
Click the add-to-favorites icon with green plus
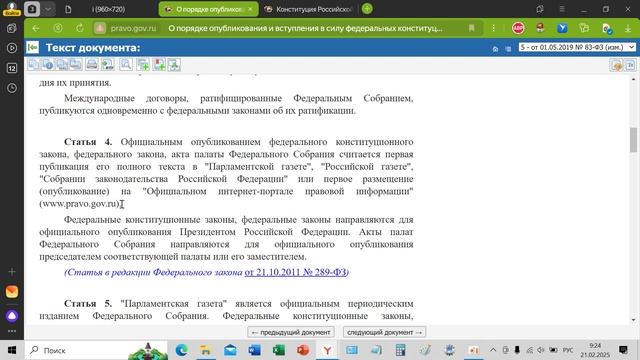point(143,64)
